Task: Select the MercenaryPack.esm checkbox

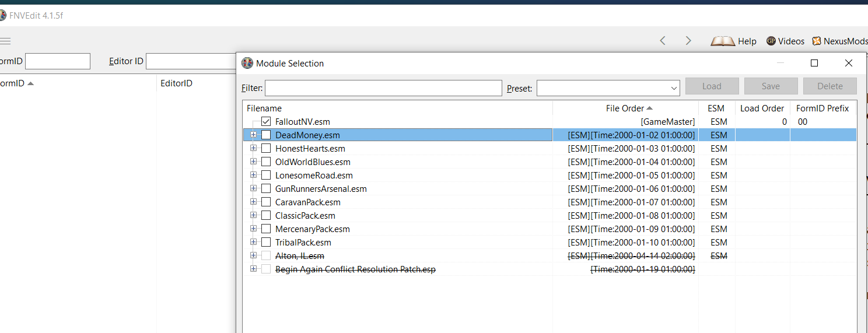Action: pos(266,229)
